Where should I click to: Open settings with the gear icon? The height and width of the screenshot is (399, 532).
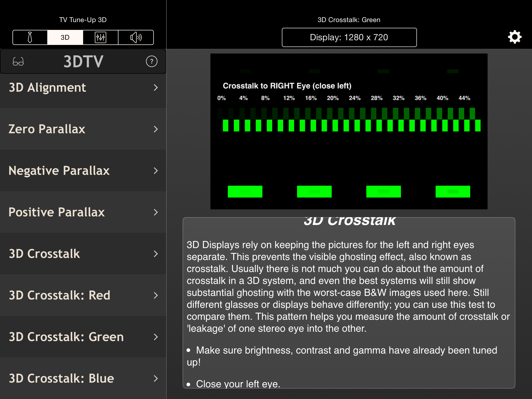tap(515, 37)
